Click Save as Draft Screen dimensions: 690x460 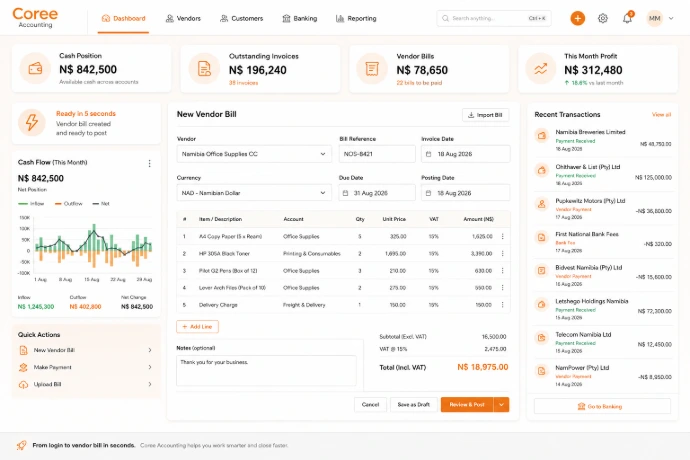(414, 405)
